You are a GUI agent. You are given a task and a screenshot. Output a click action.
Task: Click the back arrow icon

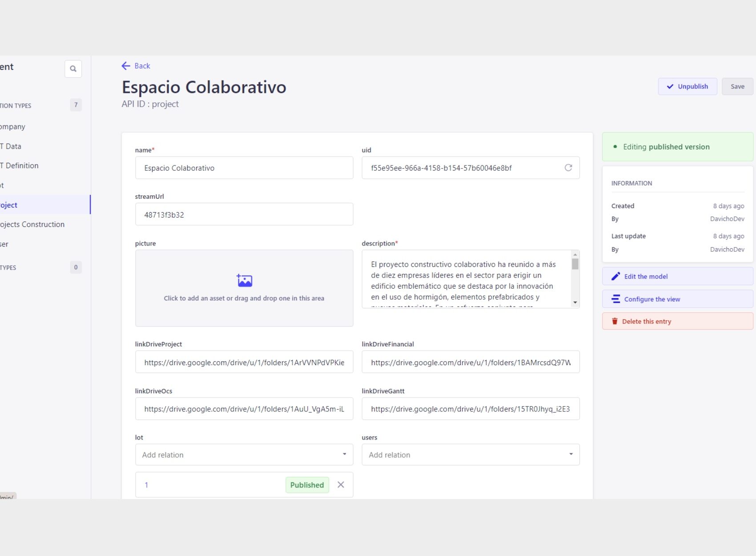pyautogui.click(x=126, y=66)
